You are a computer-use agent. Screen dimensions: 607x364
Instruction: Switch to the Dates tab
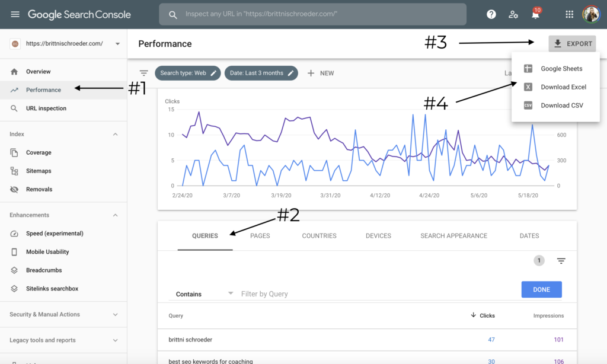tap(529, 236)
